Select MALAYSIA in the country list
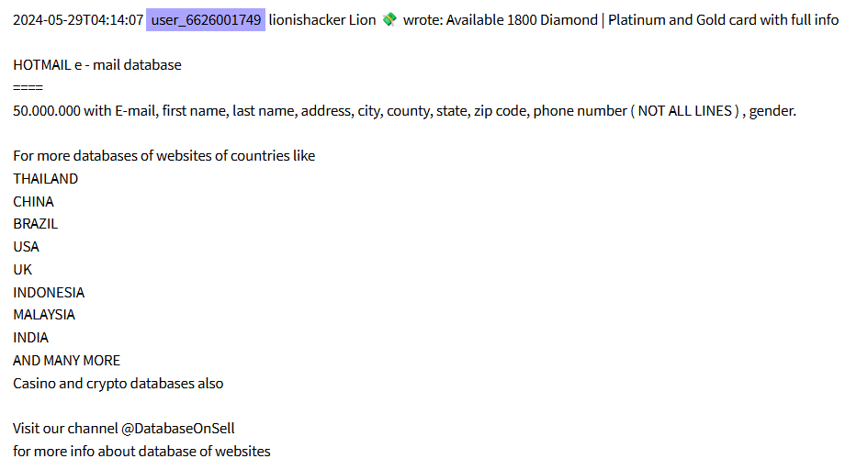The width and height of the screenshot is (868, 470). 44,315
